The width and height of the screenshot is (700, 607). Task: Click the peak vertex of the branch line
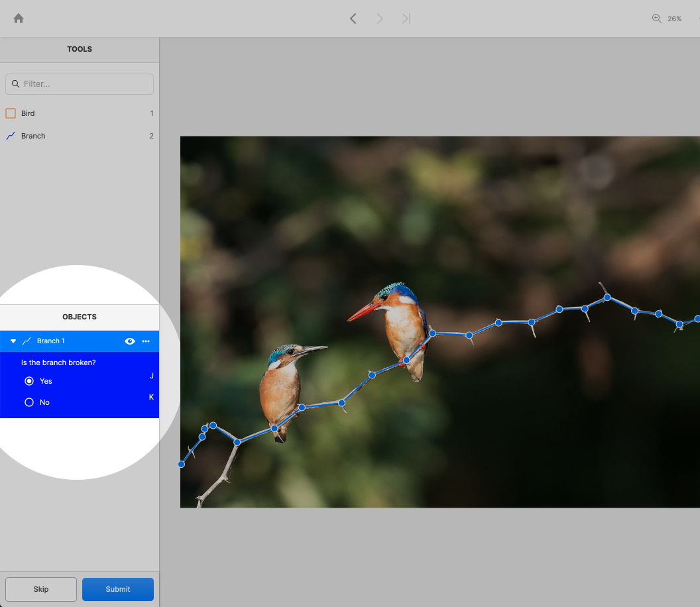click(x=607, y=298)
